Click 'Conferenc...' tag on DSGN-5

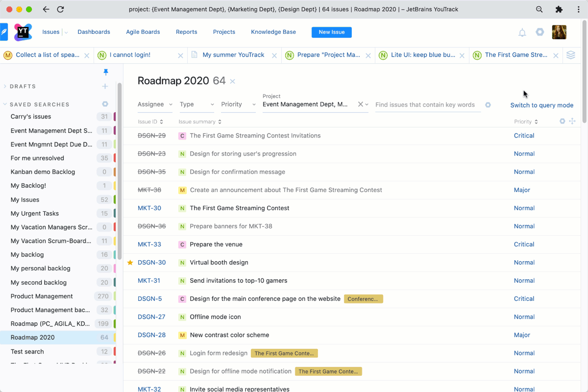[x=364, y=299]
